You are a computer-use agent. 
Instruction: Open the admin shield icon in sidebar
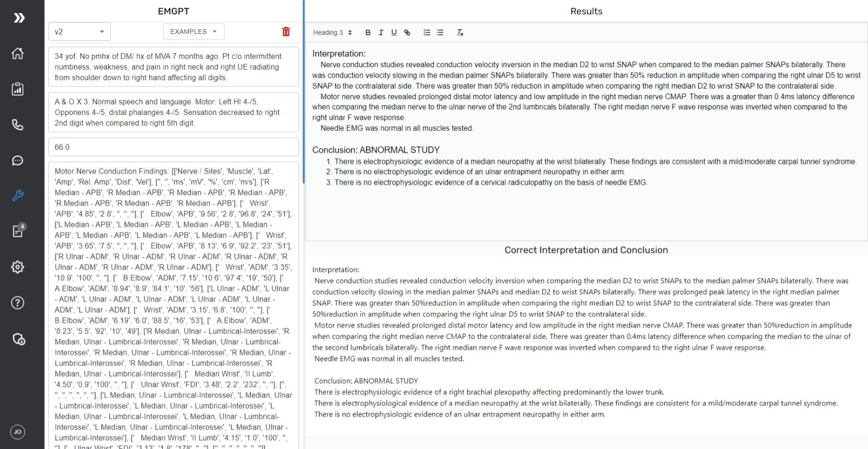18,339
